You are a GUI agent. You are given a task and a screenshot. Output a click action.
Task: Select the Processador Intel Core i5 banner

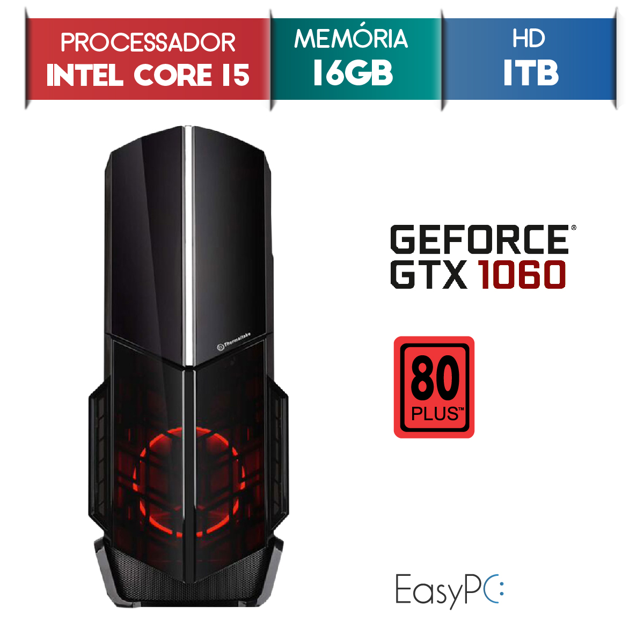[x=148, y=59]
